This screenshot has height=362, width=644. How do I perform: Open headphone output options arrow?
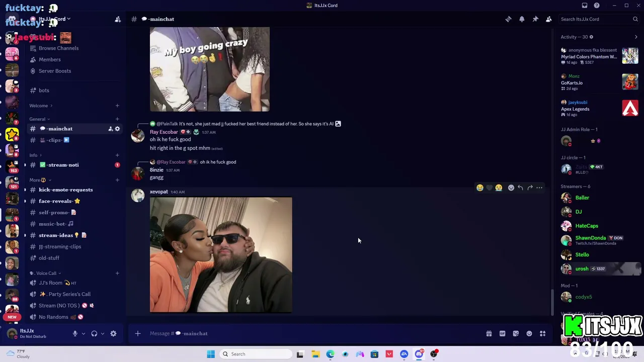(103, 333)
